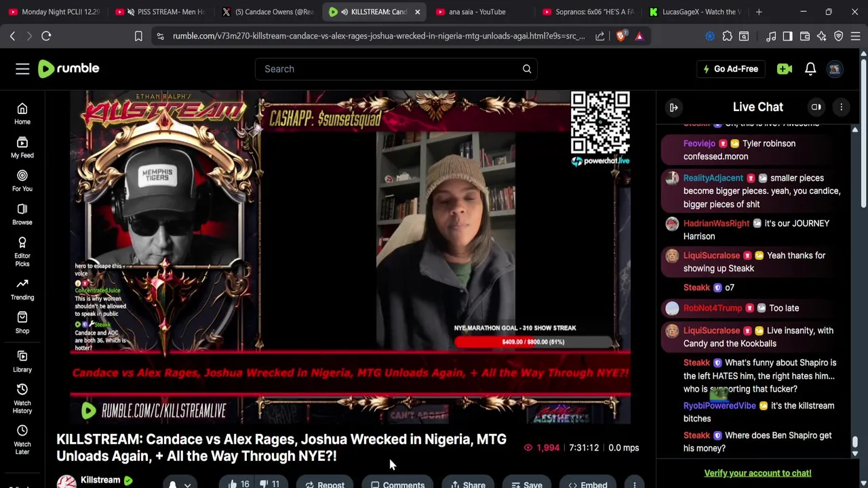Click the Embed button
This screenshot has height=488, width=868.
tap(588, 484)
